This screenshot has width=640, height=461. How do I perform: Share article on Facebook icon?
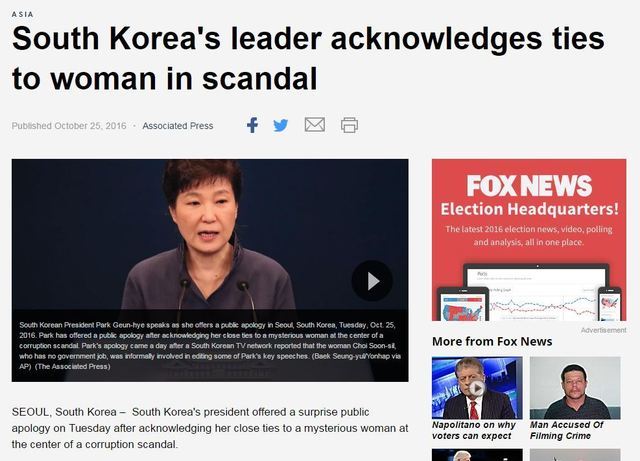click(252, 125)
